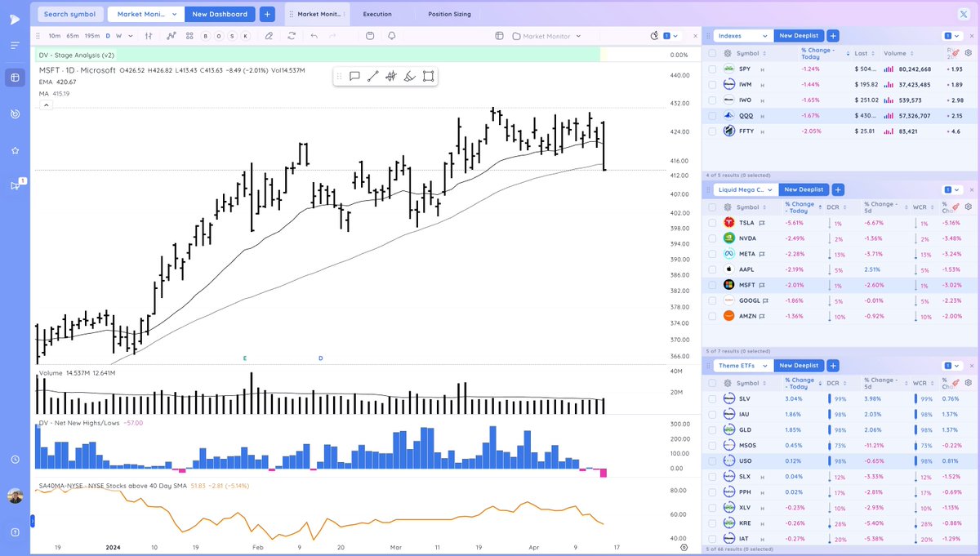
Task: Click the chart refresh icon
Action: pos(292,36)
